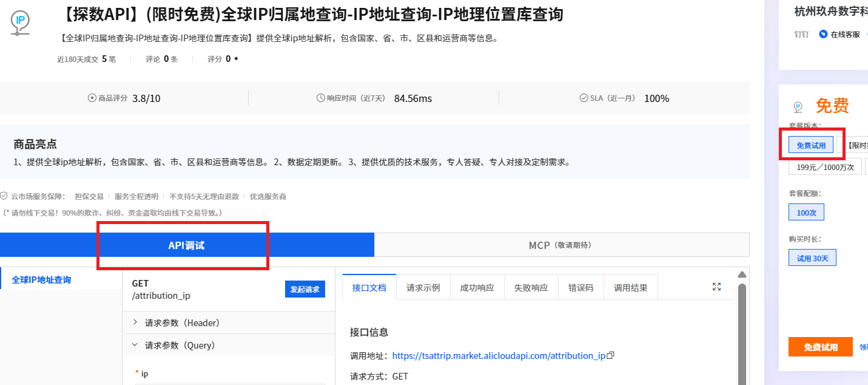868x385 pixels.
Task: Select the 100次 package quota
Action: (806, 213)
